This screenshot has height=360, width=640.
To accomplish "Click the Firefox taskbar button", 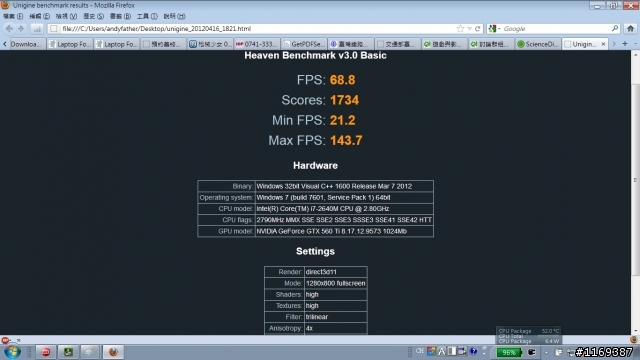I will (113, 352).
